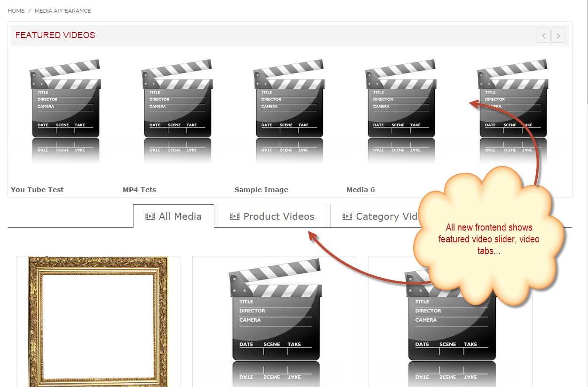The width and height of the screenshot is (588, 387).
Task: Open the You Tube Test clapperboard thumbnail
Action: (x=65, y=110)
